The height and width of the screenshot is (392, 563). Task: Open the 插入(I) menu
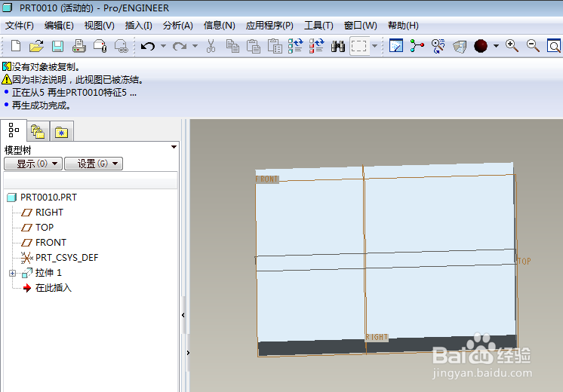click(139, 26)
